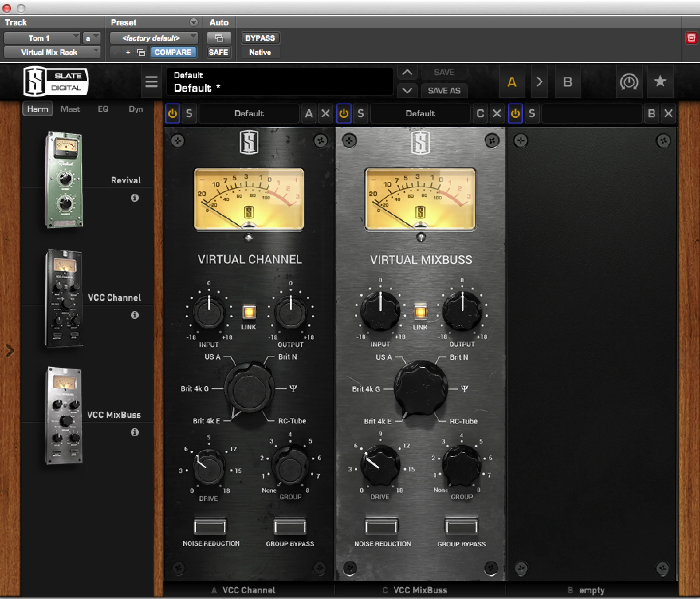Open the factory default preset dropdown
The height and width of the screenshot is (599, 700).
(154, 38)
